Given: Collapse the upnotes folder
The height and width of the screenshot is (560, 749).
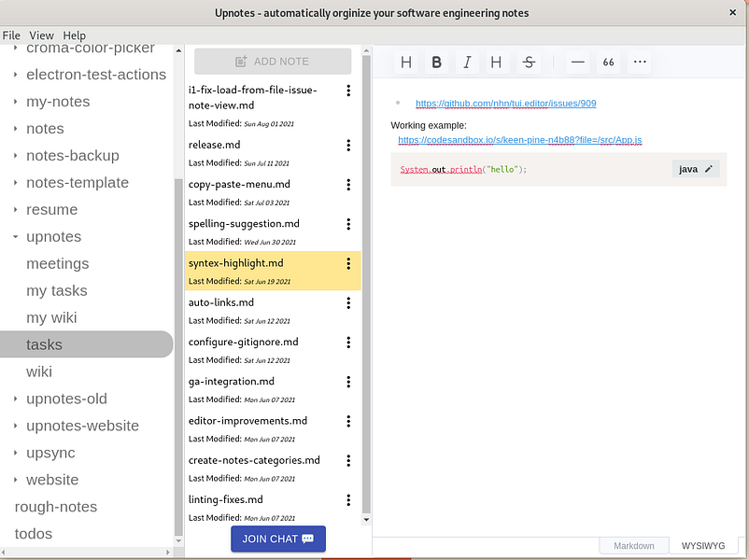Looking at the screenshot, I should pos(15,237).
